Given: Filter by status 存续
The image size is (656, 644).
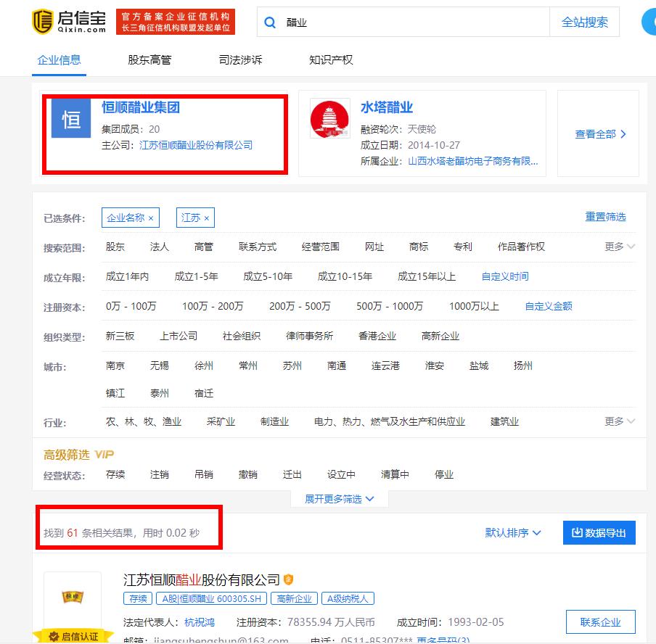Looking at the screenshot, I should [x=115, y=474].
